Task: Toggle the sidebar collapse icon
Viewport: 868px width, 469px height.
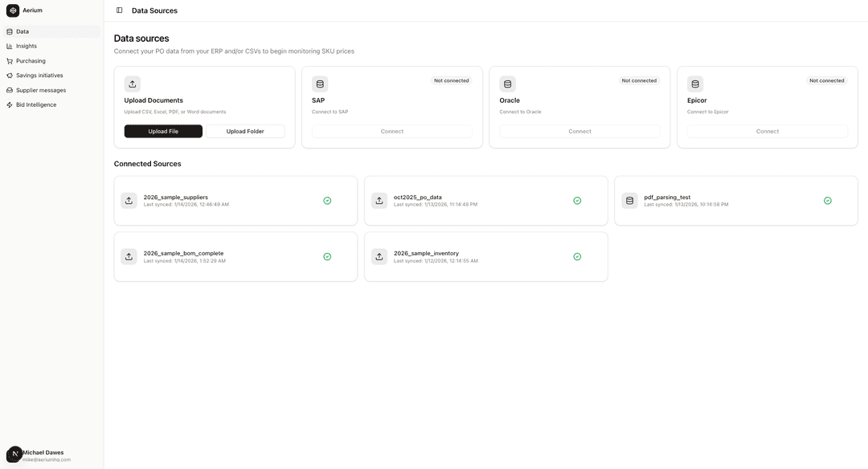Action: click(120, 10)
